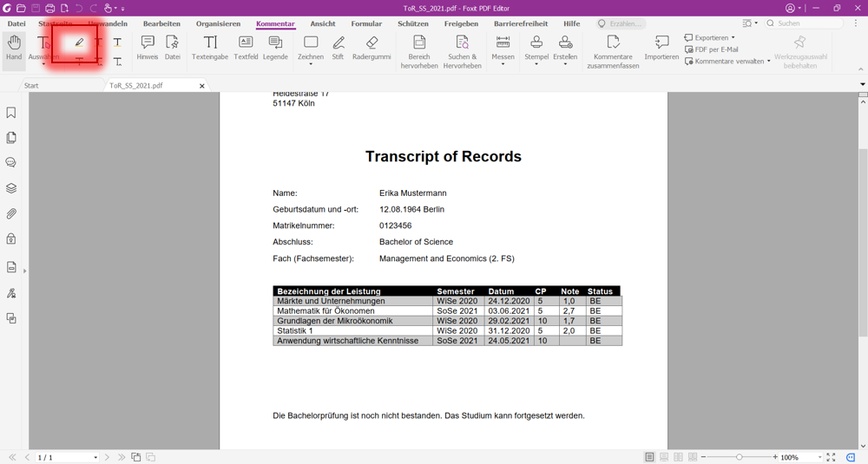This screenshot has width=868, height=464.
Task: Click the zoom slider handle
Action: tap(739, 457)
